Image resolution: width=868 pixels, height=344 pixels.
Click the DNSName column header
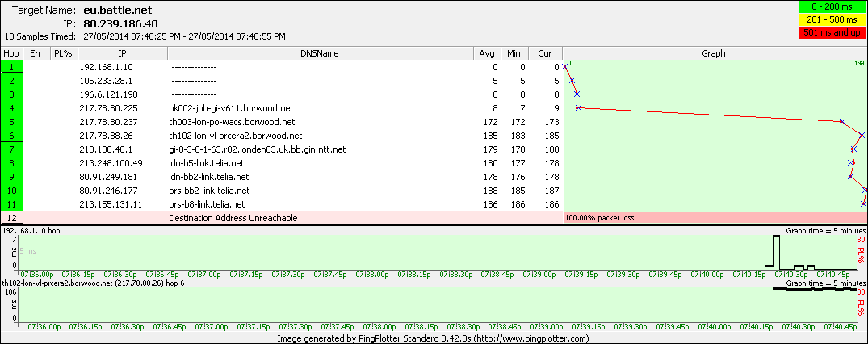(x=320, y=54)
